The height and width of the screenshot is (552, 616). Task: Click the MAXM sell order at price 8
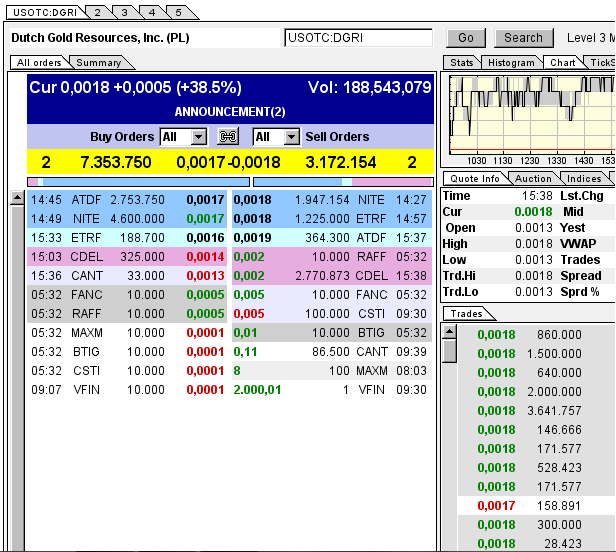point(332,371)
